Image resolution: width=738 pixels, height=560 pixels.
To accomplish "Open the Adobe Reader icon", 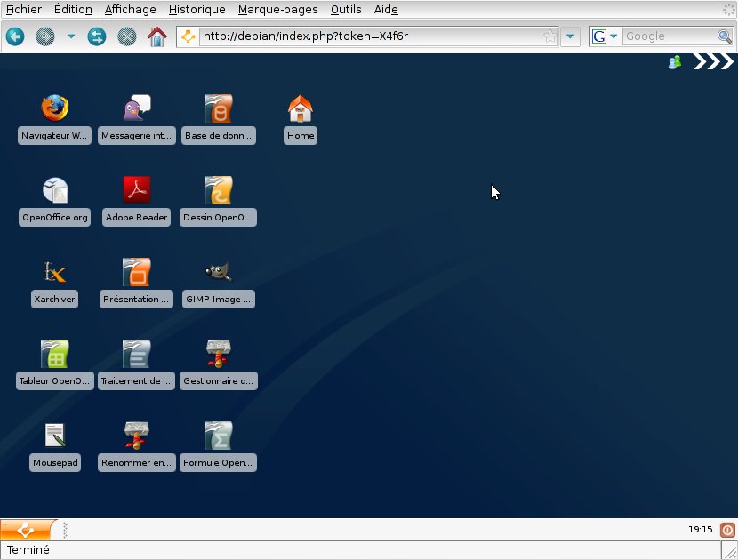I will coord(137,189).
